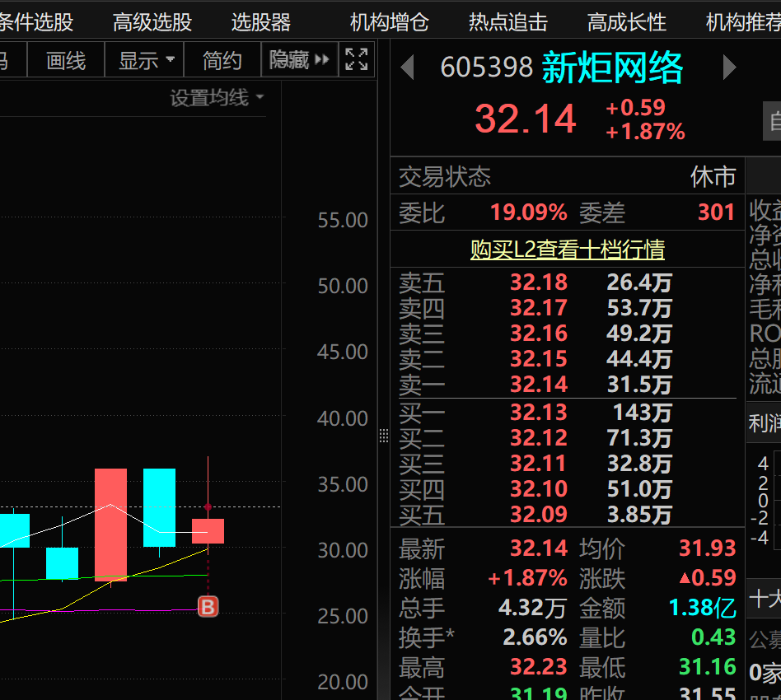This screenshot has height=700, width=781.
Task: Click the 隐藏 panel collapse button
Action: [299, 60]
